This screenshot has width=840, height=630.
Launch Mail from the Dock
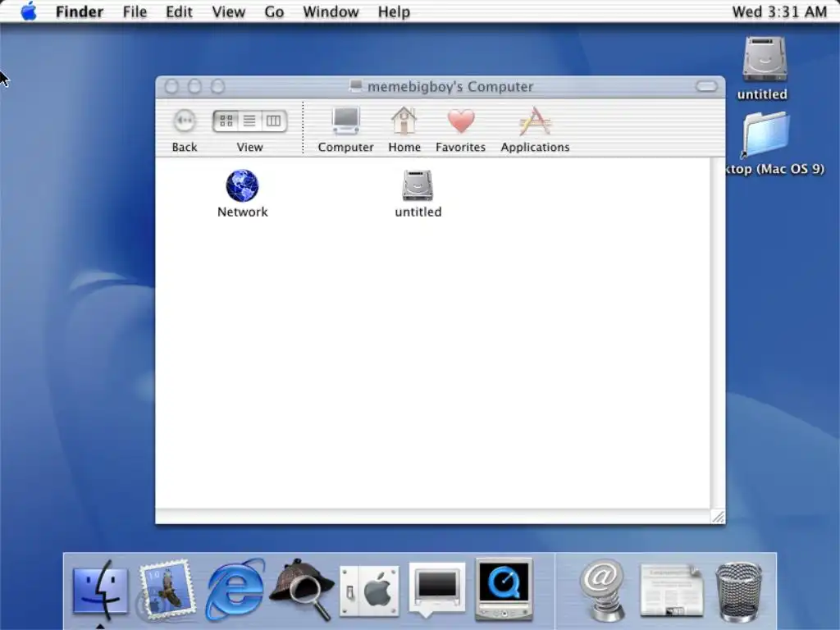(167, 590)
